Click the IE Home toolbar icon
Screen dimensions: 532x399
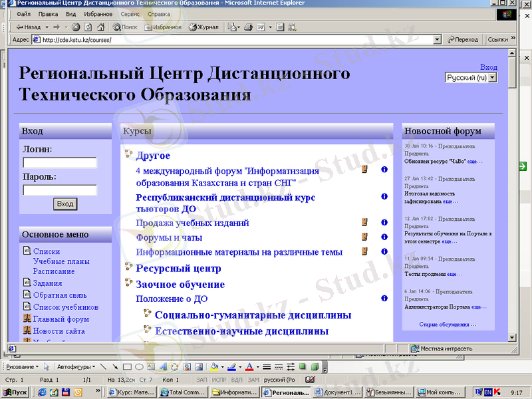click(100, 27)
